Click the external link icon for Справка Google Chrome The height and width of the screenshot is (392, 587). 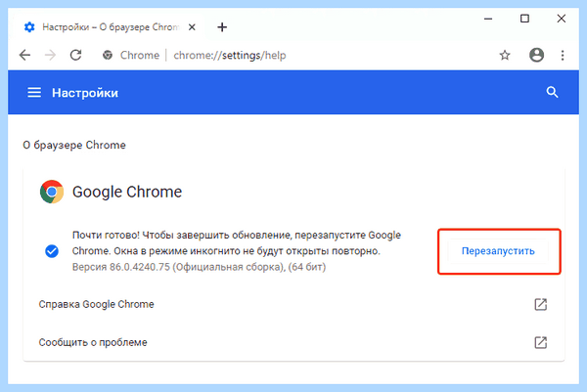[541, 304]
